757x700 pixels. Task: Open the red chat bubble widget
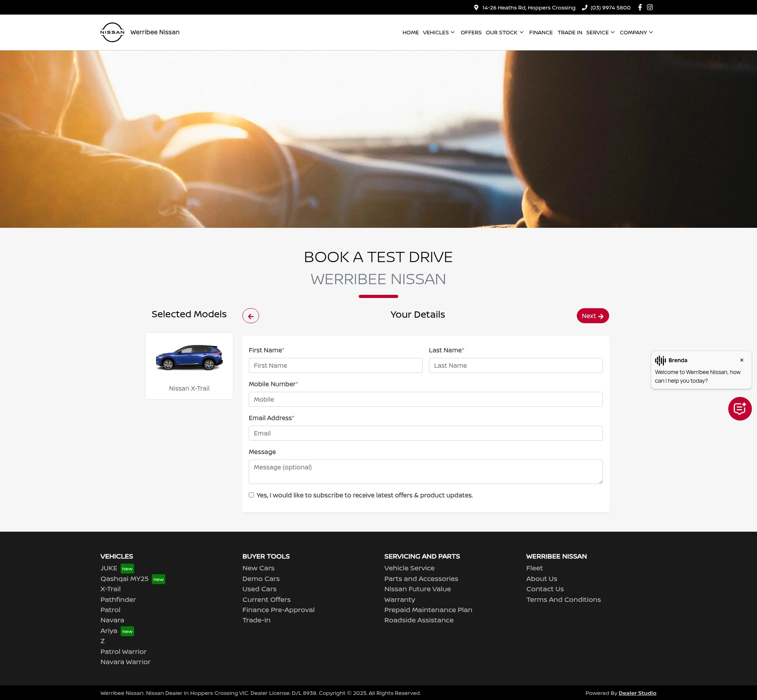coord(740,409)
